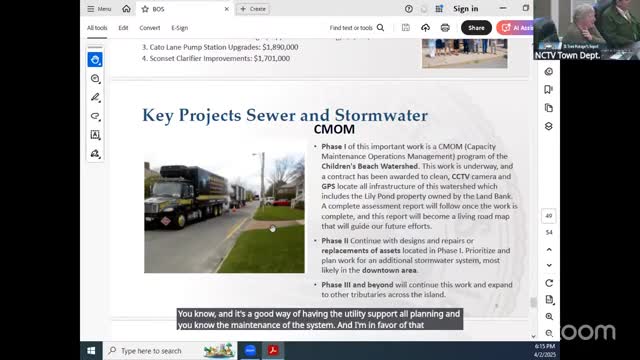Open the Convert tab
Image resolution: width=640 pixels, height=360 pixels.
click(x=150, y=28)
